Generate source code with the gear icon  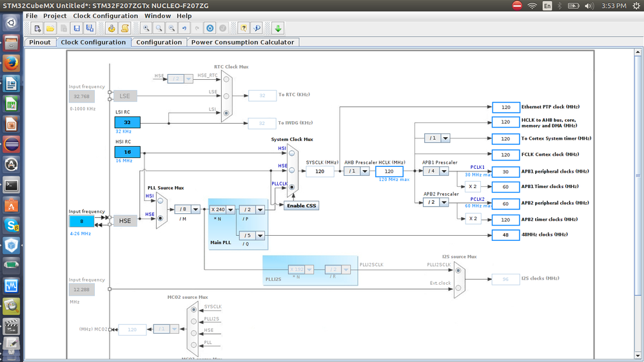click(x=112, y=28)
